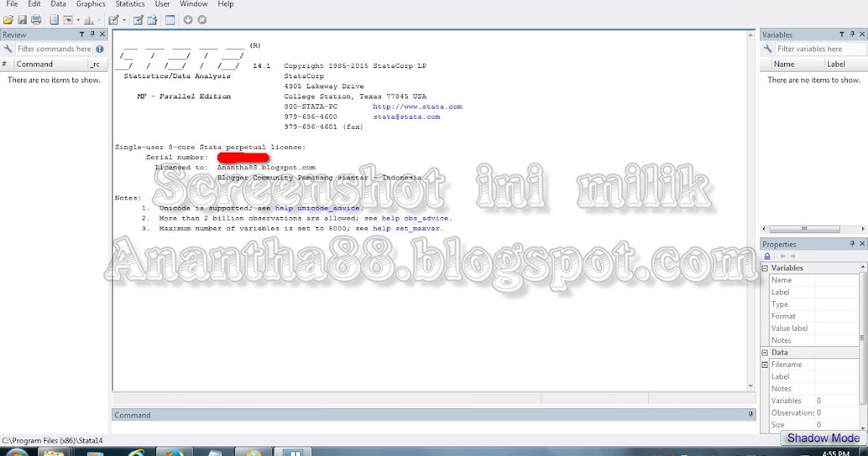Click the Print toolbar icon
Screen dimensions: 868x456
click(x=35, y=20)
